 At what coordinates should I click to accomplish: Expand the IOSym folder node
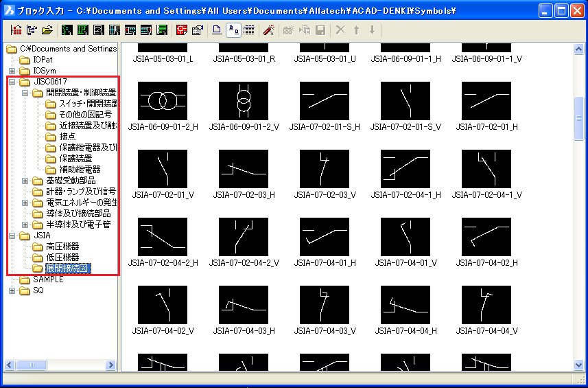[x=12, y=71]
